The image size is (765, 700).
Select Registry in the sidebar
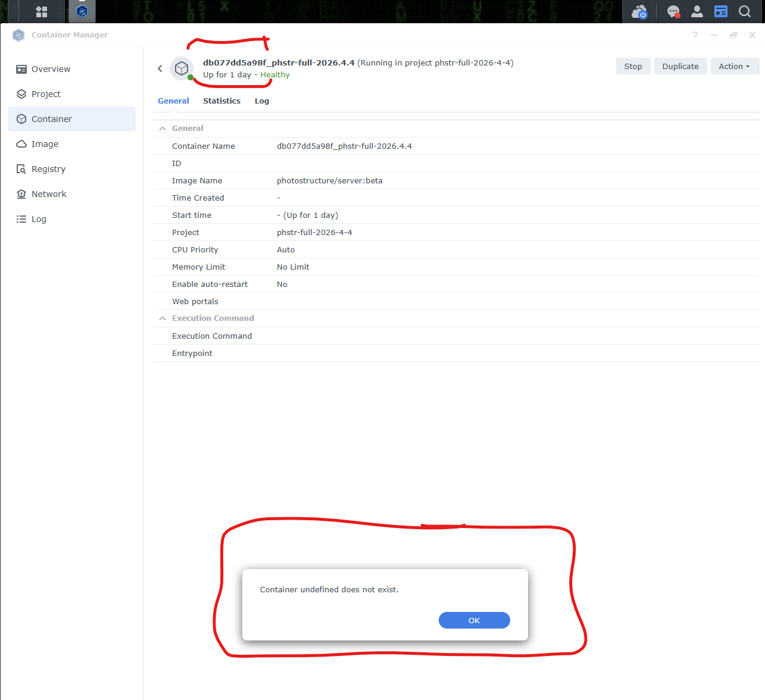pos(48,169)
